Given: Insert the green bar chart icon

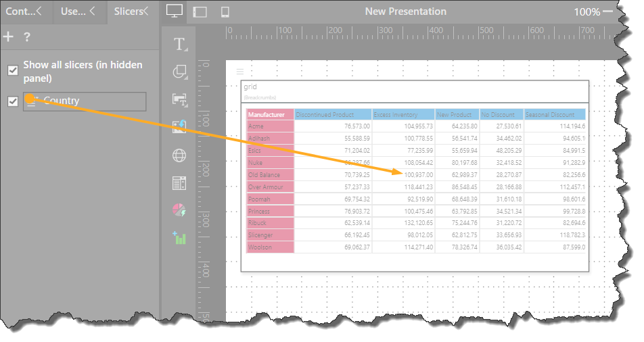Looking at the screenshot, I should tap(179, 238).
